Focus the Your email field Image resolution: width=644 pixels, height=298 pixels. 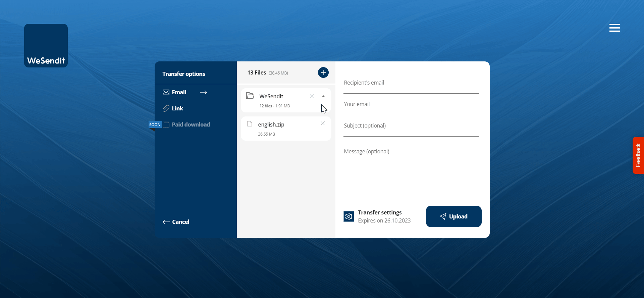(x=411, y=104)
